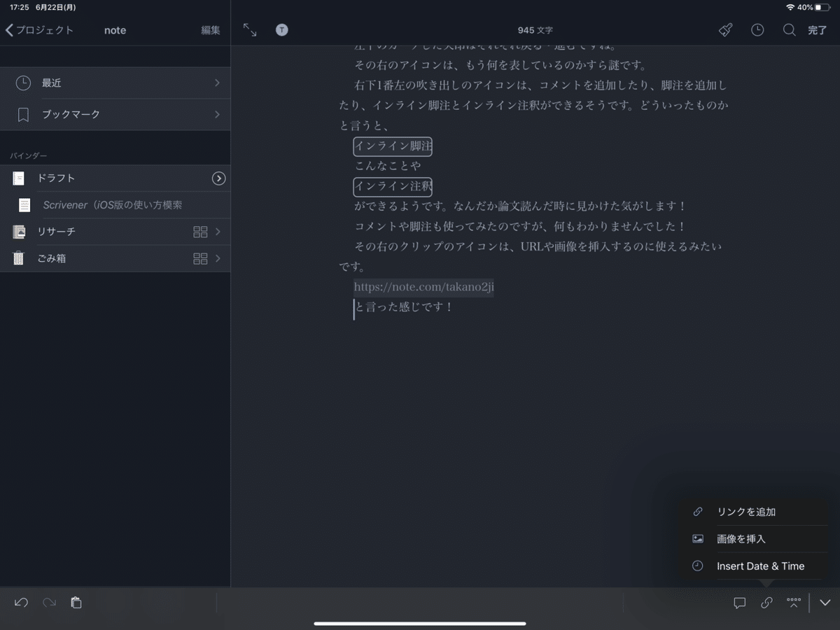Dismiss the keyboard with the down chevron

[825, 603]
